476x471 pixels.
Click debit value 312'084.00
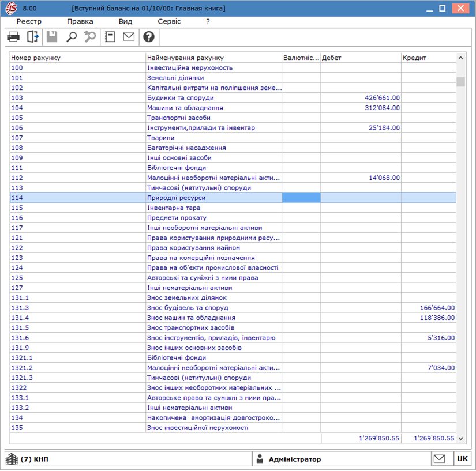coord(382,108)
